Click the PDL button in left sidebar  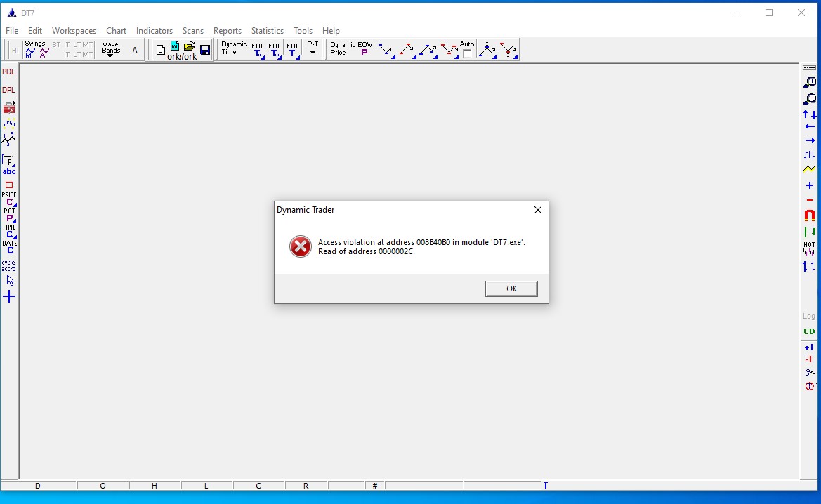pyautogui.click(x=9, y=72)
